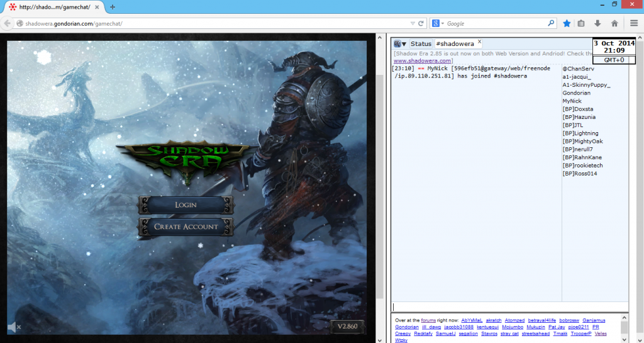
Task: Open AbYsMaL forum user link
Action: click(470, 320)
